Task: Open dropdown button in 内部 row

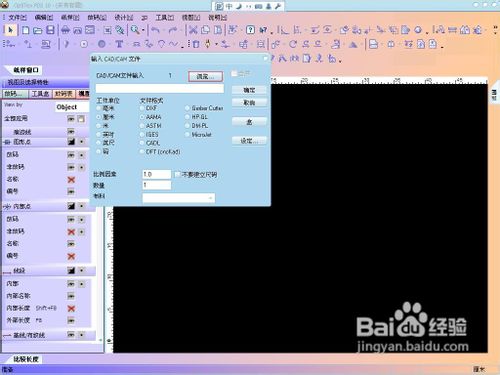Action: pos(81,284)
